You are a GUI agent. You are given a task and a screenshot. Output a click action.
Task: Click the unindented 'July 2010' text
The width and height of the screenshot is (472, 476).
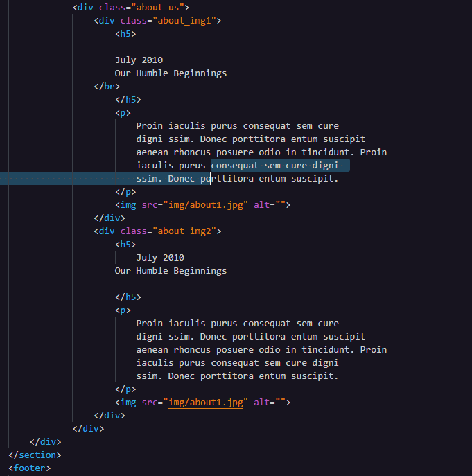[x=139, y=60]
